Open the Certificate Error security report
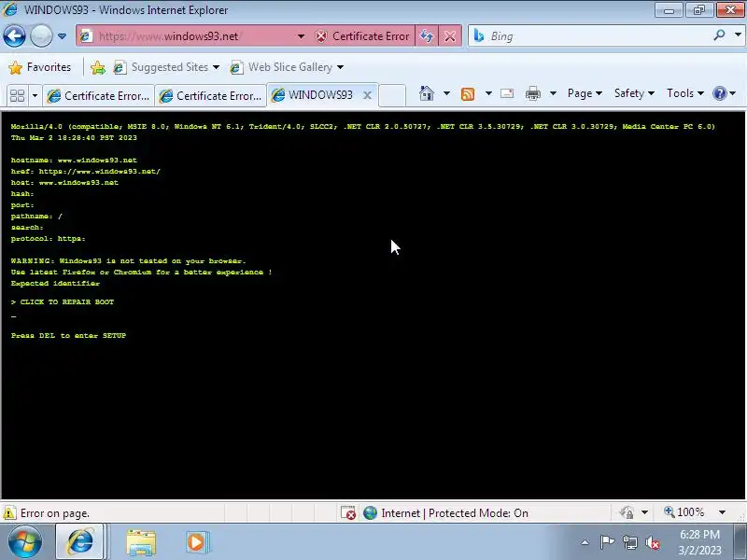This screenshot has width=747, height=560. click(x=362, y=36)
